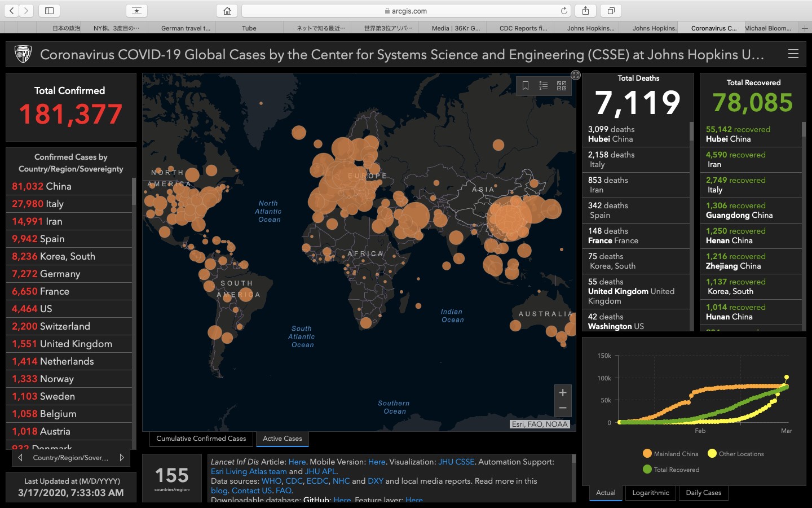Click the arcgis.com address bar
812x508 pixels.
click(x=406, y=11)
